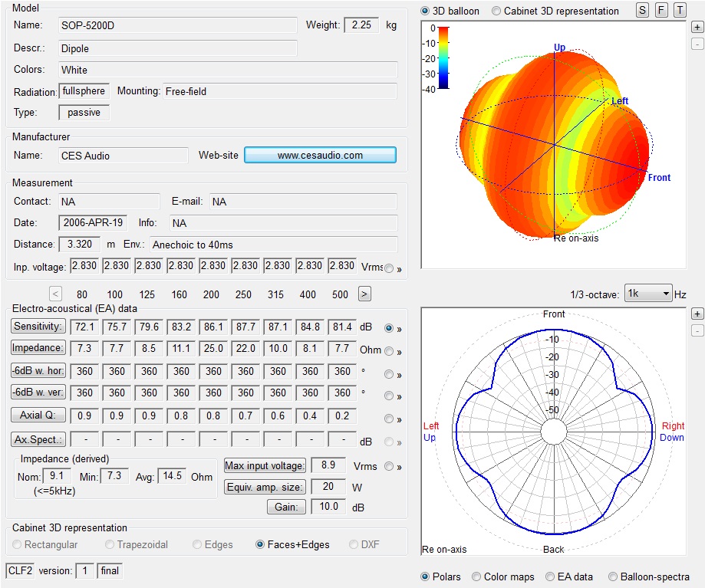705x588 pixels.
Task: Open the 1/3-octave frequency dropdown
Action: [x=648, y=293]
